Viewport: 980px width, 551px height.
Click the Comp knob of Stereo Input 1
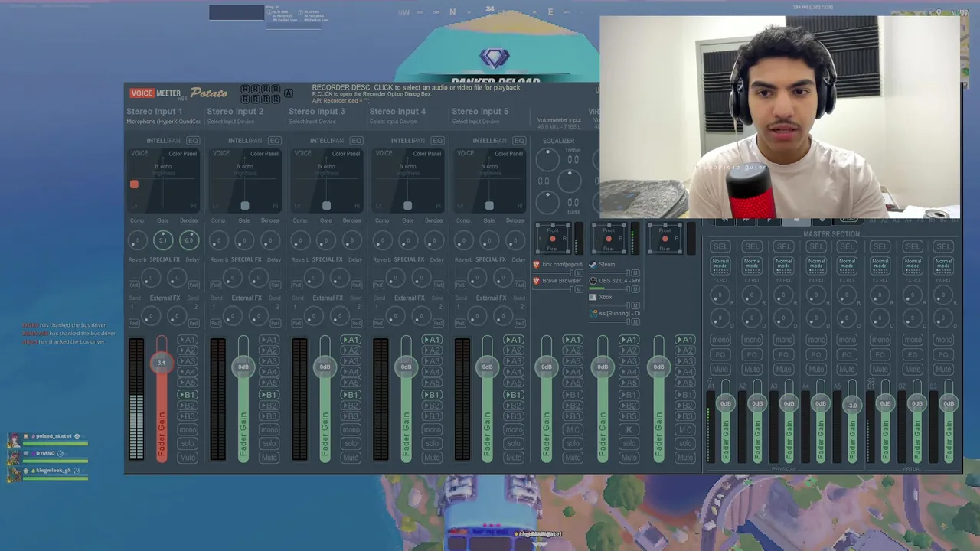click(137, 240)
